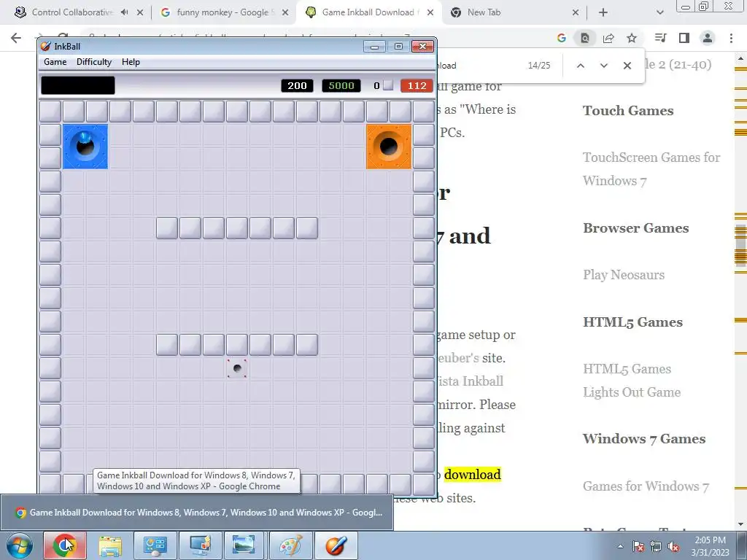This screenshot has height=560, width=747.
Task: Click the 200 points counter
Action: click(297, 86)
